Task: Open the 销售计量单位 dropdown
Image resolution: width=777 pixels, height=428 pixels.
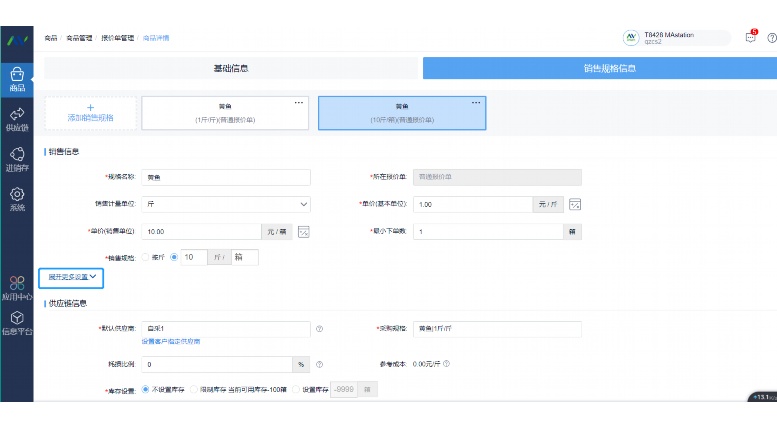Action: [226, 204]
